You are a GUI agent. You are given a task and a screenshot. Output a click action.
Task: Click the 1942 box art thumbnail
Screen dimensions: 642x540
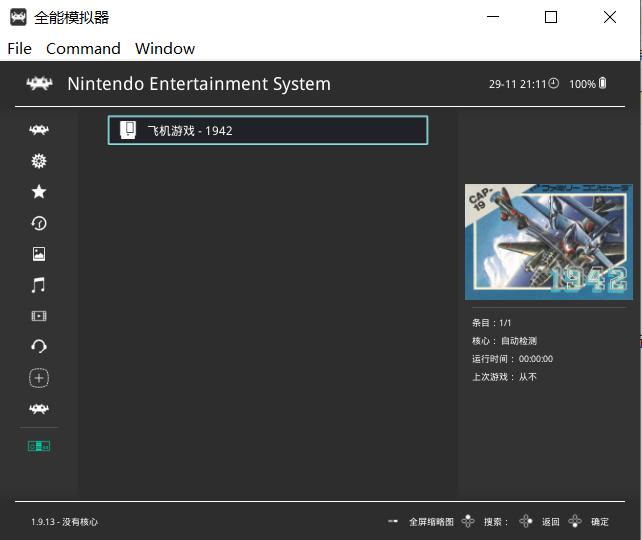549,242
